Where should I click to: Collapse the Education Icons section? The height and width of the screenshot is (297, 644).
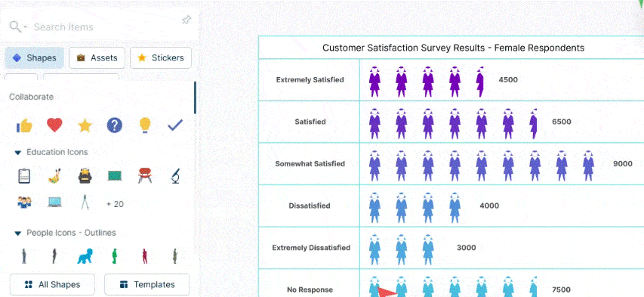17,153
